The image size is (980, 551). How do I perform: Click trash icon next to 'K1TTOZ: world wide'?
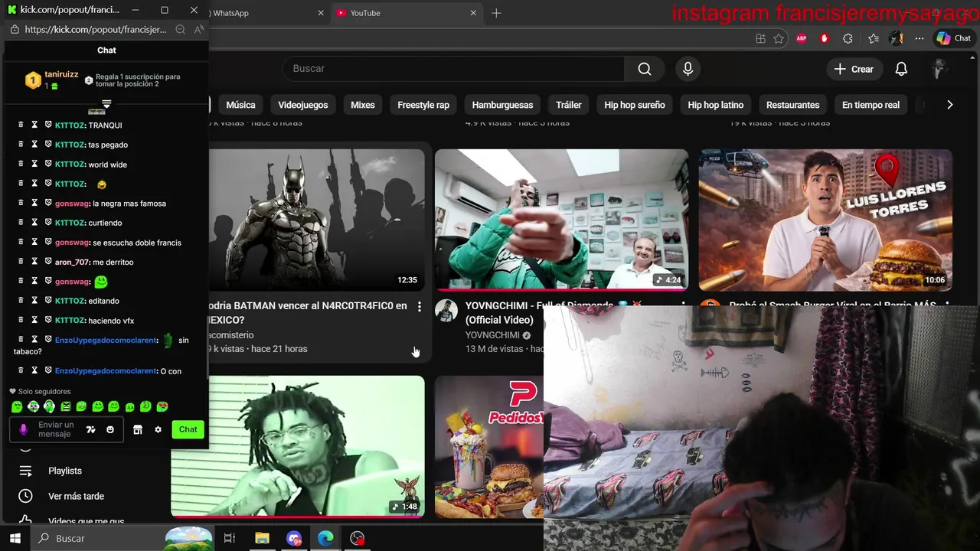click(21, 164)
